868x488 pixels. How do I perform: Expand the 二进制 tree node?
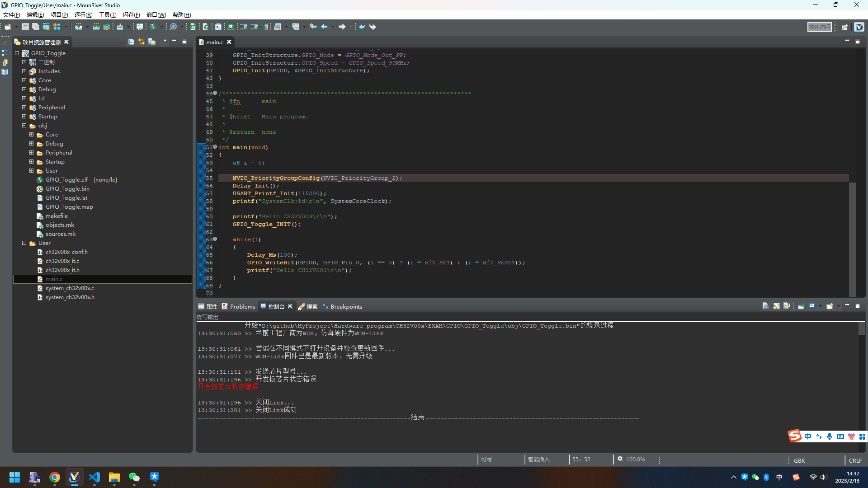coord(24,62)
